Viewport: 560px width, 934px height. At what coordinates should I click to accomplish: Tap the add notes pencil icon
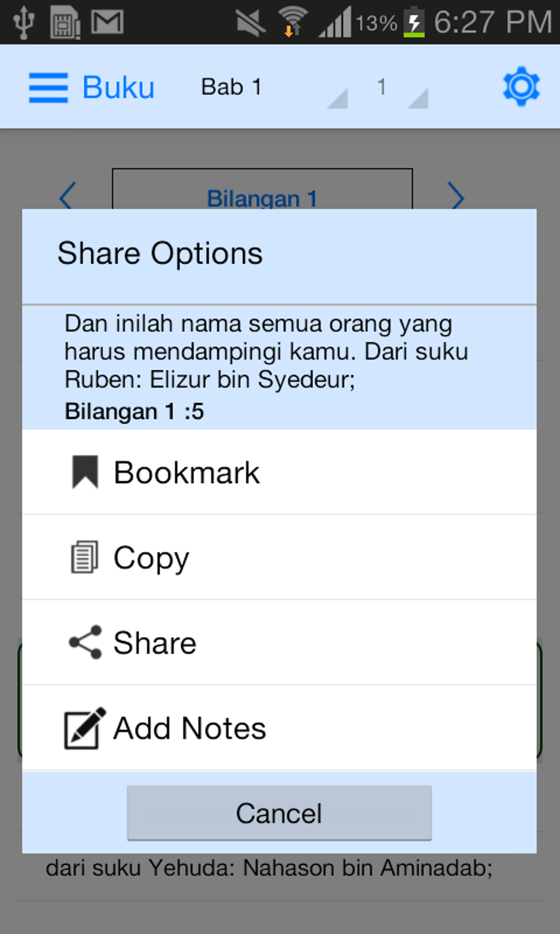pyautogui.click(x=84, y=728)
